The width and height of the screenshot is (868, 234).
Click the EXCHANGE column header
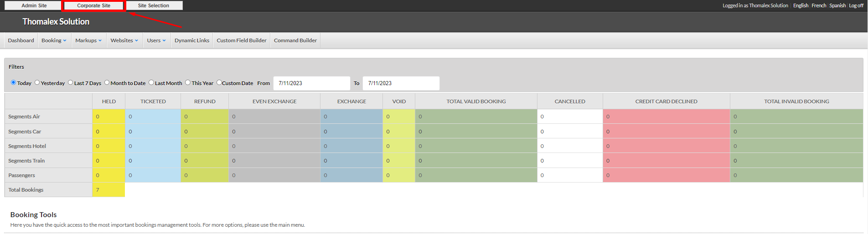coord(351,102)
